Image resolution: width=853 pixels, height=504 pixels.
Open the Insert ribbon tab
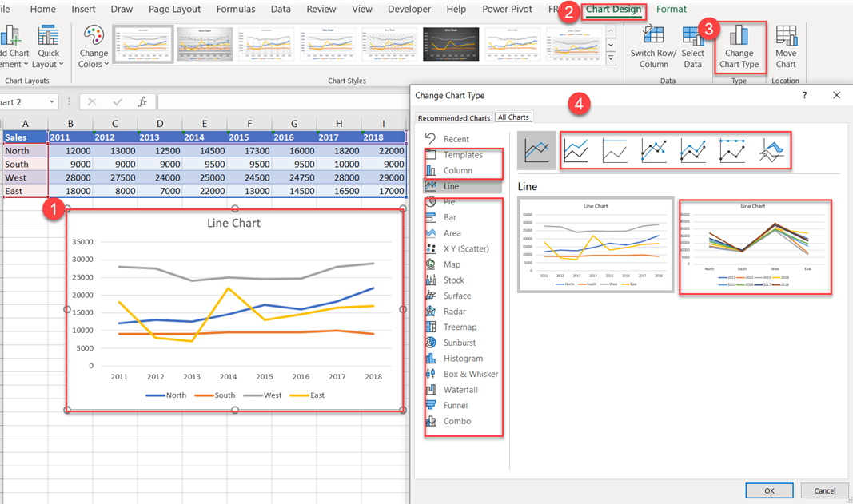(x=83, y=10)
